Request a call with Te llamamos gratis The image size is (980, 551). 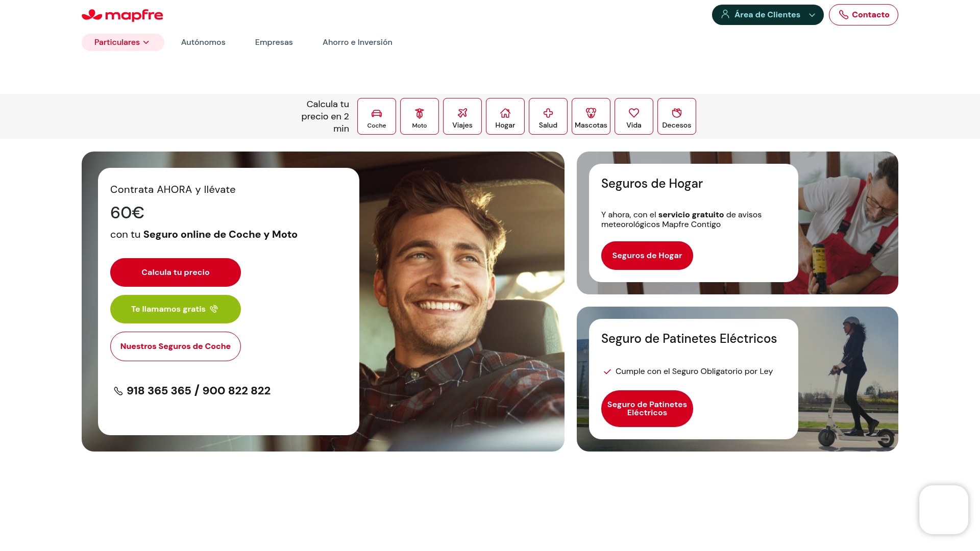pyautogui.click(x=176, y=309)
